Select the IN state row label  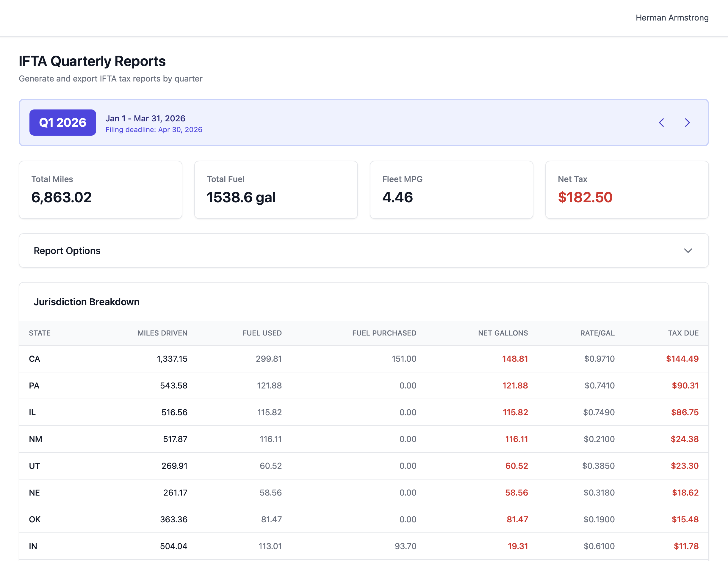[33, 546]
